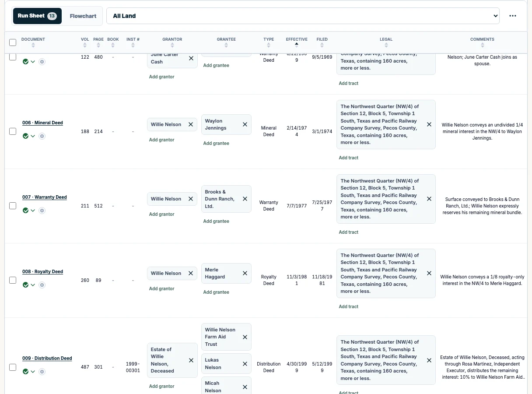Viewport: 532px width, 394px height.
Task: Remove legal tract from 008 Royalty Deed row
Action: [429, 273]
